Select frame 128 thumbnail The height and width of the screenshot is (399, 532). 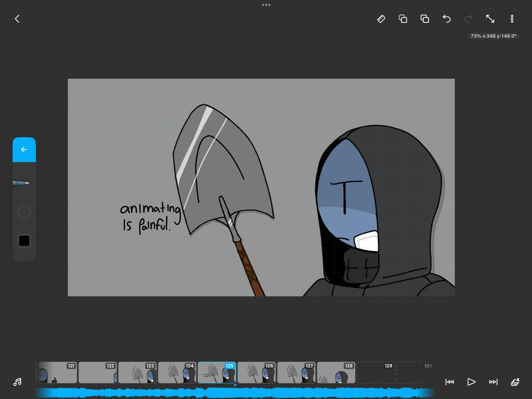click(336, 372)
